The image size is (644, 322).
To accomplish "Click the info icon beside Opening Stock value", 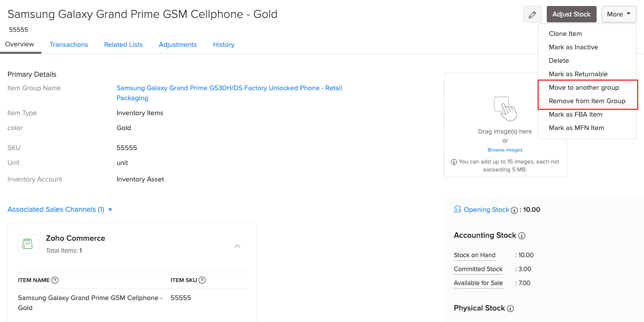I will [x=514, y=210].
